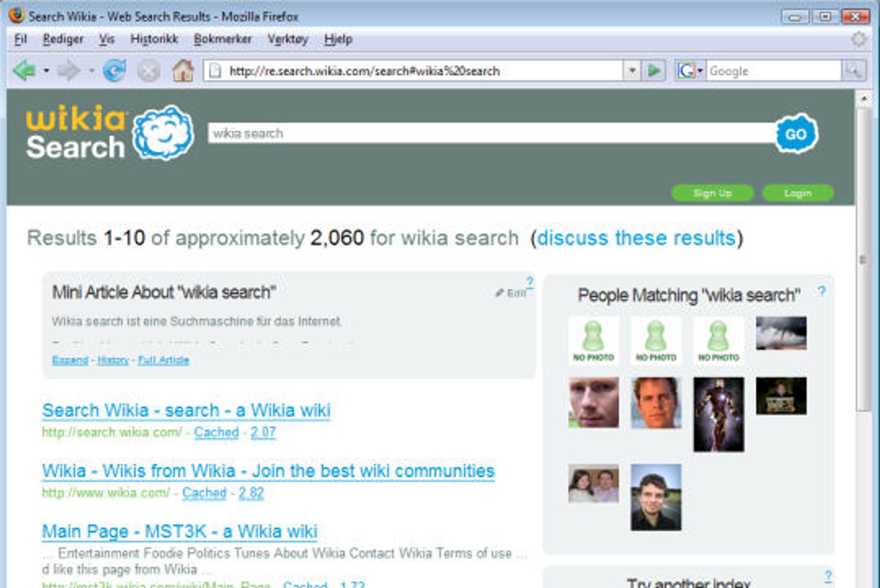Open the dark laptop scene profile thumbnail
This screenshot has height=588, width=880.
pyautogui.click(x=781, y=396)
